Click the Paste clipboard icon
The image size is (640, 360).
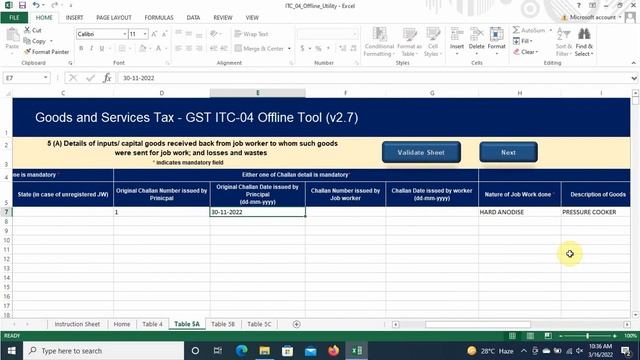[12, 36]
